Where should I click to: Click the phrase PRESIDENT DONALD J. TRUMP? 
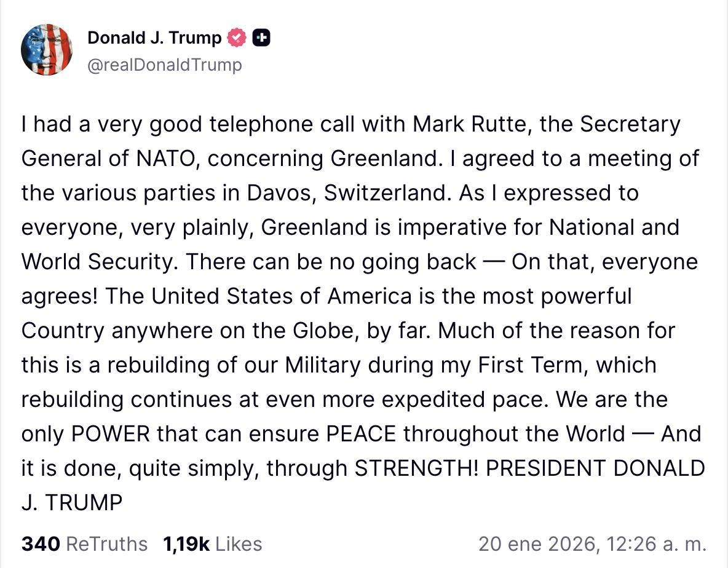coord(596,468)
